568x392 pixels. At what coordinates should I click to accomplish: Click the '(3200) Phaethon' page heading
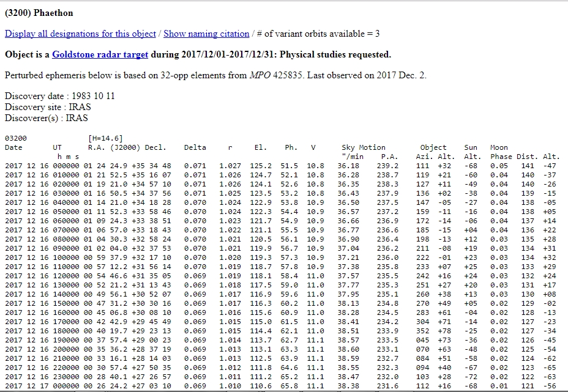pos(39,12)
